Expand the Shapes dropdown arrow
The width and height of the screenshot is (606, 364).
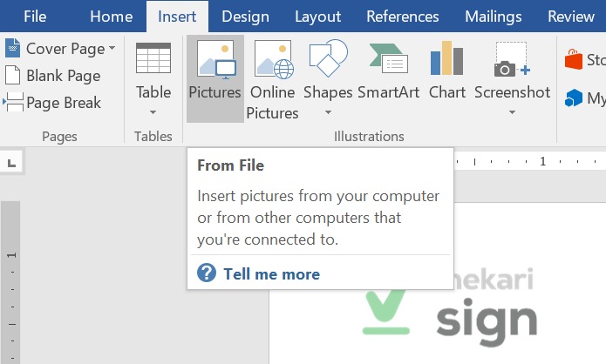[328, 112]
